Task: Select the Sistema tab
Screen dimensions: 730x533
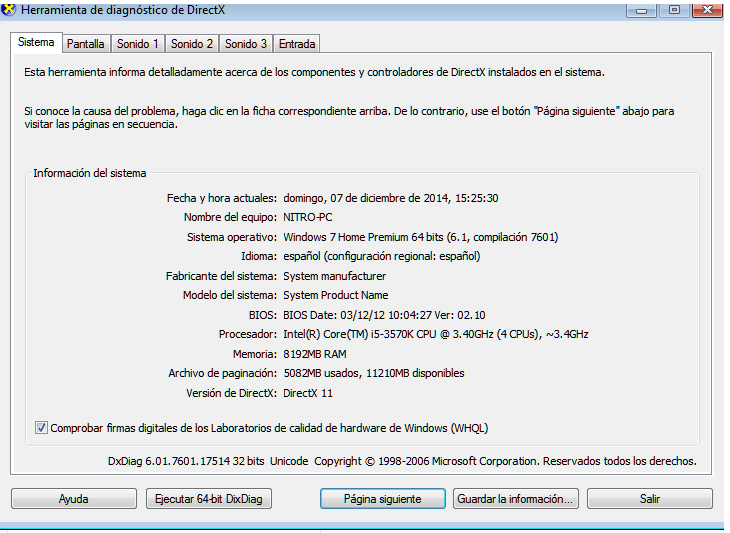Action: coord(36,42)
